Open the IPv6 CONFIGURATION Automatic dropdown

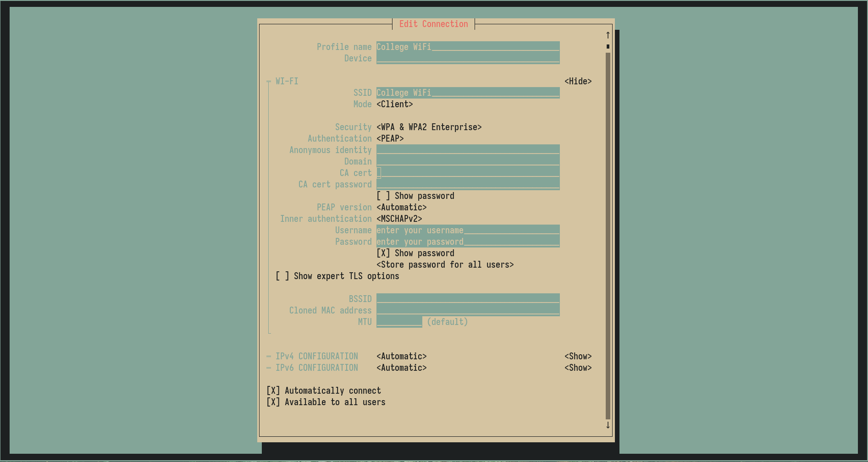tap(401, 368)
